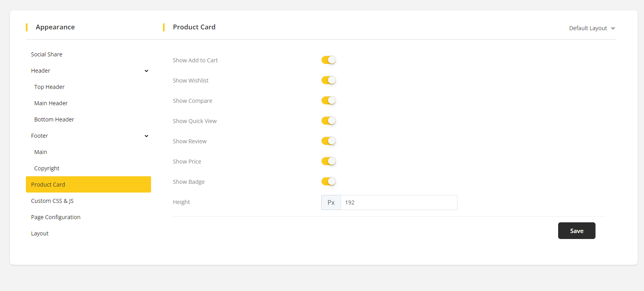Turn off the Show Compare switch
Screen dimensions: 644x291
pos(328,100)
